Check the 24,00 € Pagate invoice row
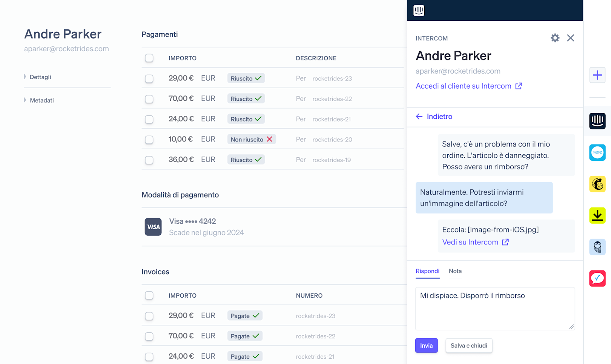Viewport: 611px width, 364px height. (x=149, y=356)
